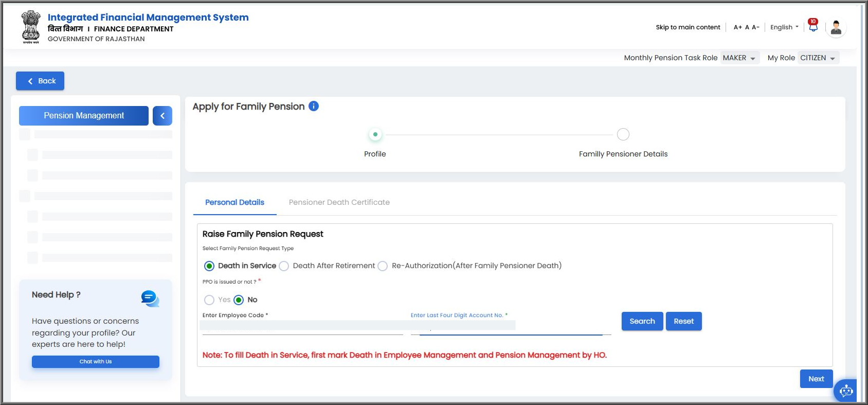Viewport: 868px width, 405px height.
Task: Choose Re-Authorization(After Family Pensioner Death) option
Action: tap(383, 266)
